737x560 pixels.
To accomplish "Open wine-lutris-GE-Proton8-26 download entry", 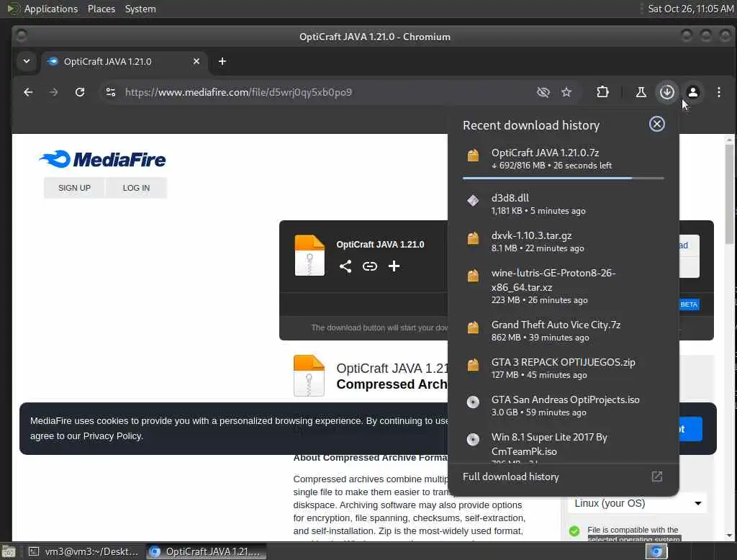I will click(x=563, y=286).
